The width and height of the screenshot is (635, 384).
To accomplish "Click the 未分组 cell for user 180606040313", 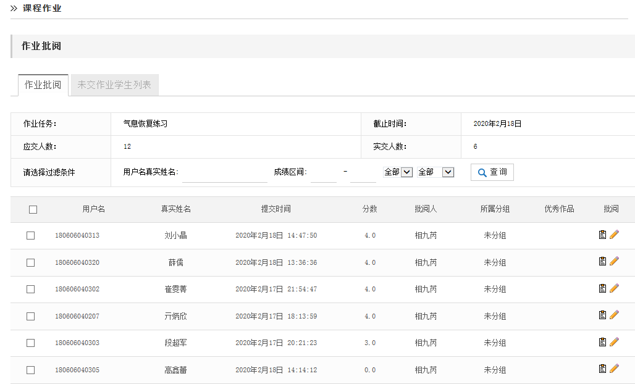I will [495, 235].
